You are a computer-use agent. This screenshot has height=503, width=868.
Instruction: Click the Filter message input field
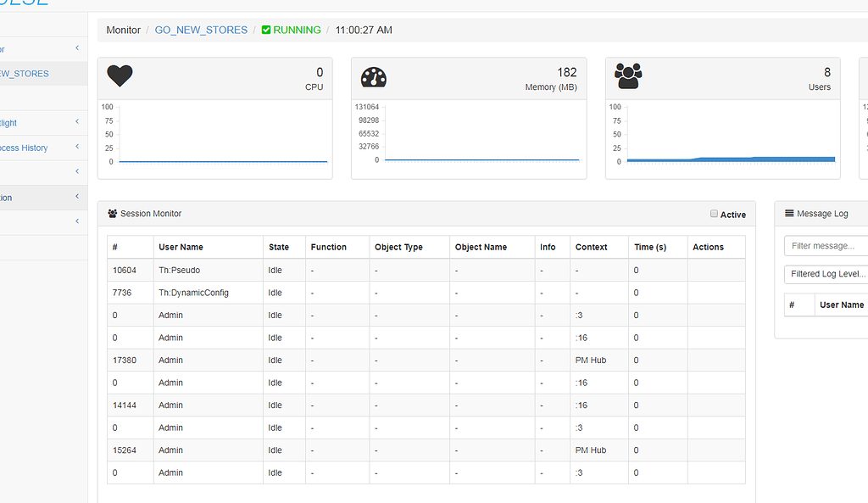point(826,245)
